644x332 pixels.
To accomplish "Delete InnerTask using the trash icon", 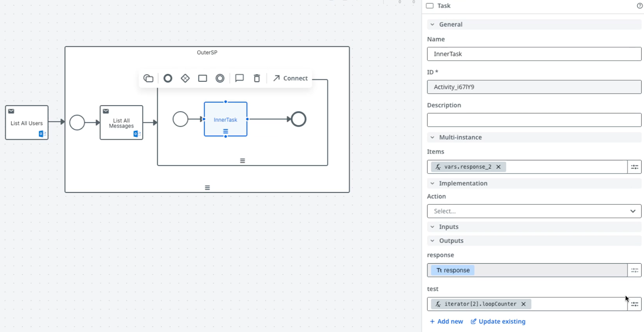I will point(257,78).
